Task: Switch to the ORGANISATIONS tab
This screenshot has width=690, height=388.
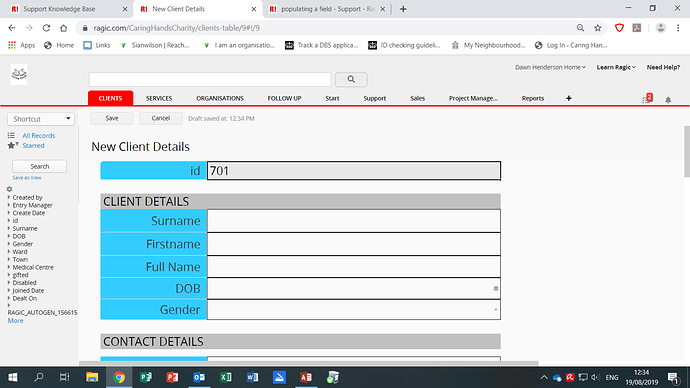Action: [220, 98]
